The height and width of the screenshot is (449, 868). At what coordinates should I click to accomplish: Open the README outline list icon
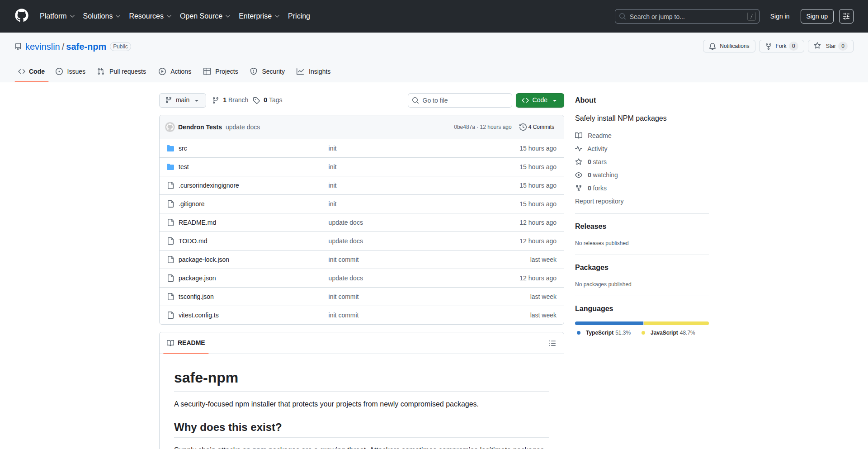(x=552, y=343)
